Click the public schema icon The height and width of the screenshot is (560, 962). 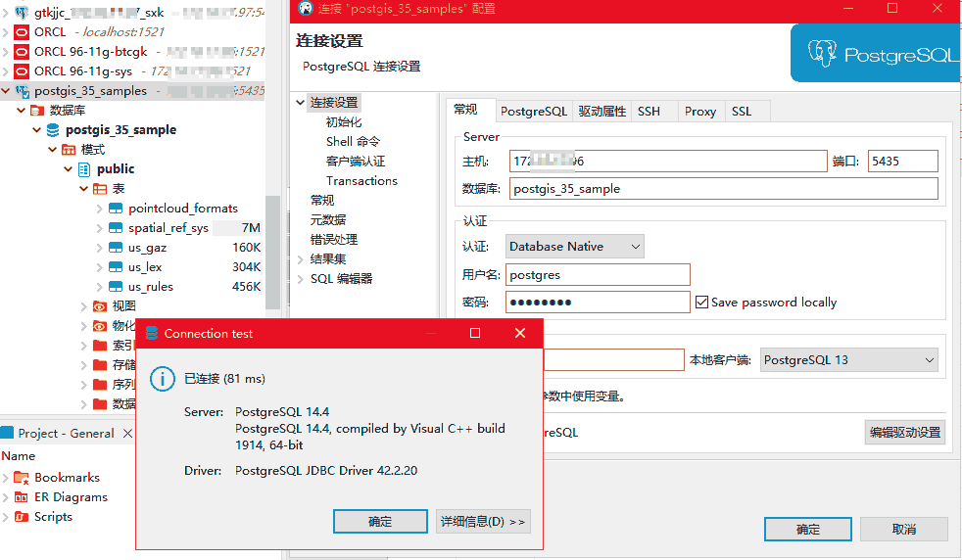click(84, 169)
